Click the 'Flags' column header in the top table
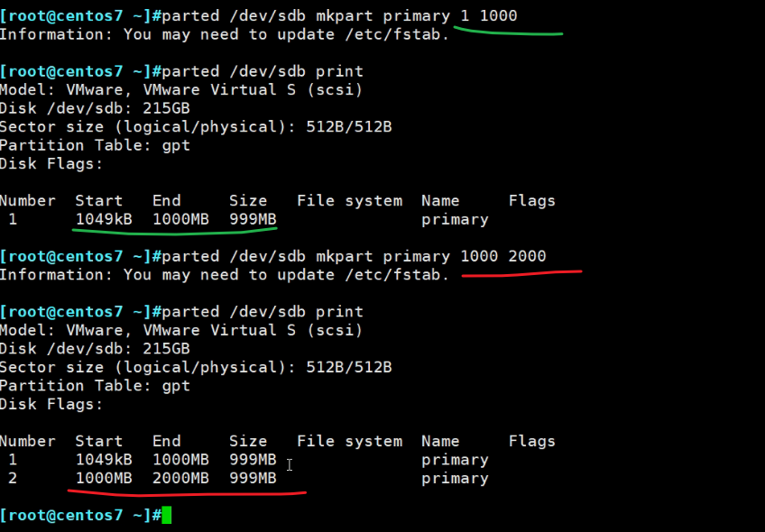Viewport: 765px width, 532px height. pos(531,200)
